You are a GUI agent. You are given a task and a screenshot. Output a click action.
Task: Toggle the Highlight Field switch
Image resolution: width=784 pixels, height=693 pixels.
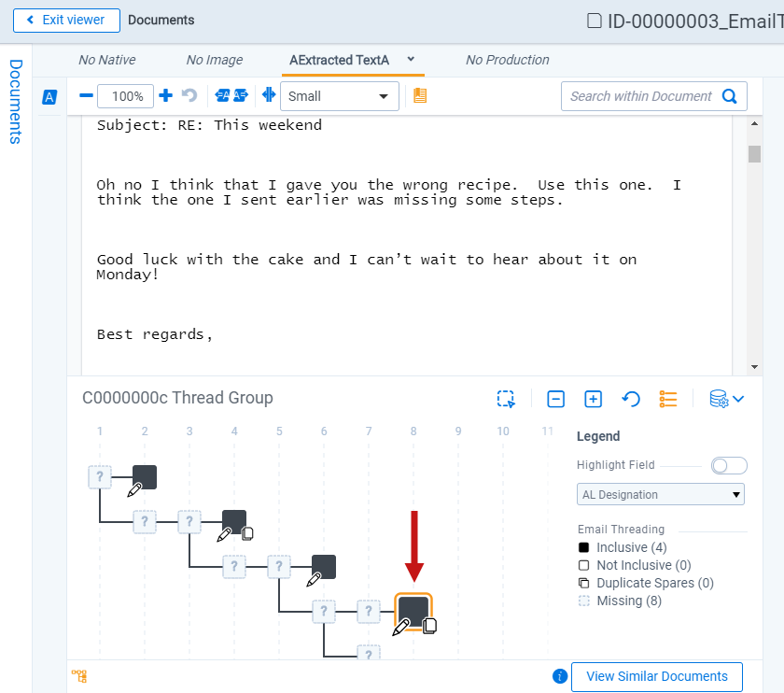click(x=729, y=465)
